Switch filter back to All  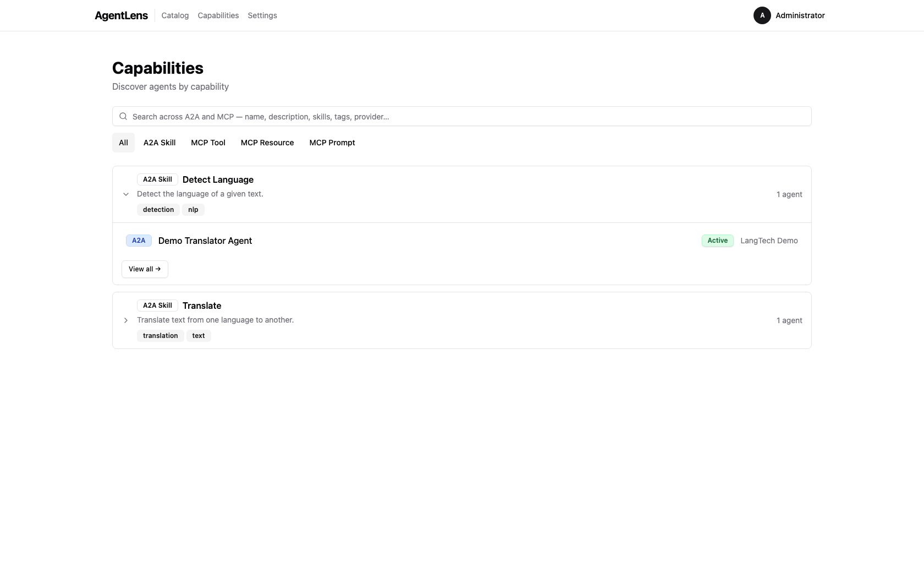(123, 143)
